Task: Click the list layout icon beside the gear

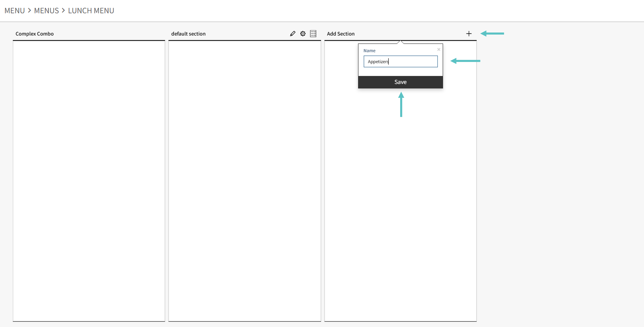Action: pyautogui.click(x=313, y=34)
